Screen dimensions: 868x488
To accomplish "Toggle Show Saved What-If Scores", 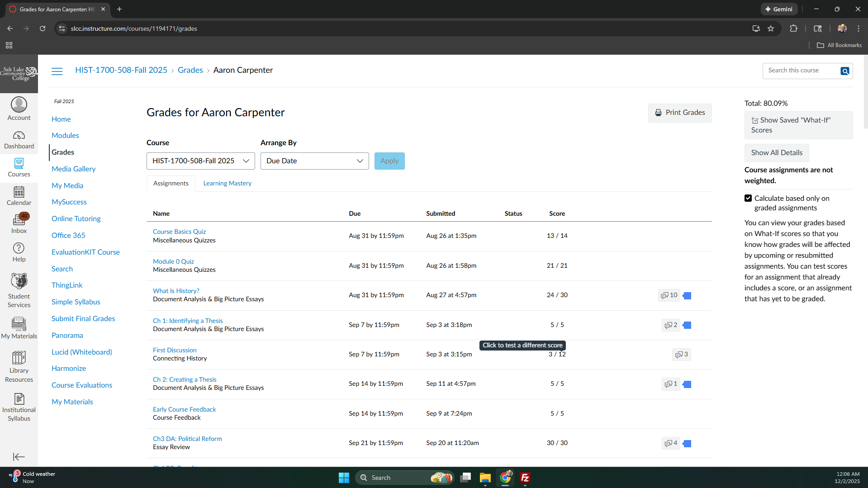I will click(x=798, y=125).
